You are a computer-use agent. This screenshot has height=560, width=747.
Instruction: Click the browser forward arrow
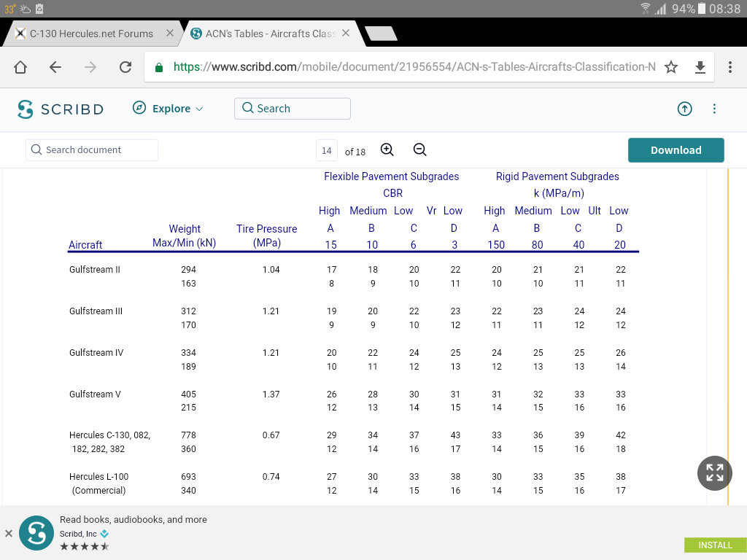tap(90, 67)
